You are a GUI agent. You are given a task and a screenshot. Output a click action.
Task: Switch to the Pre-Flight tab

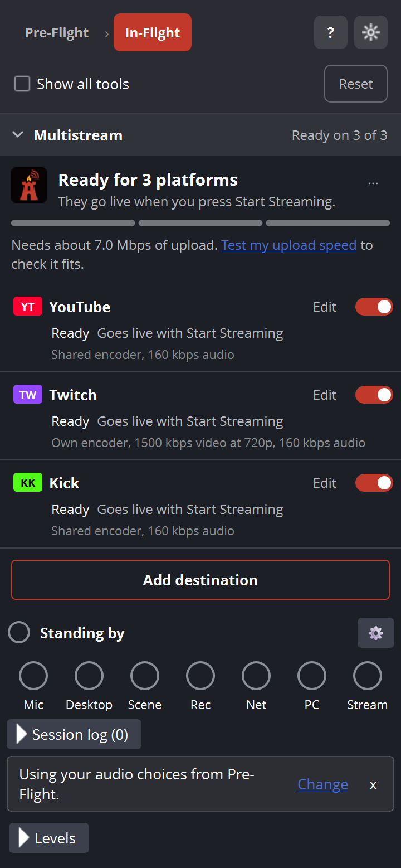57,33
